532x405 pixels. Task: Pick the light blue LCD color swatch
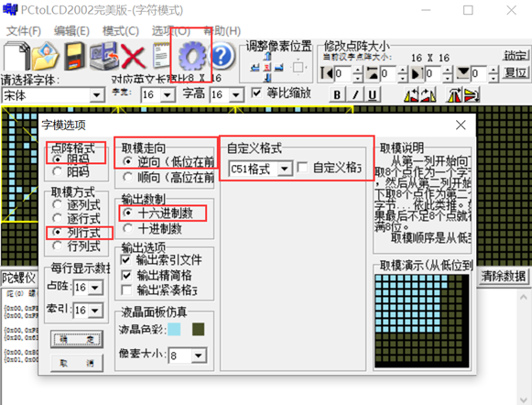(x=174, y=329)
